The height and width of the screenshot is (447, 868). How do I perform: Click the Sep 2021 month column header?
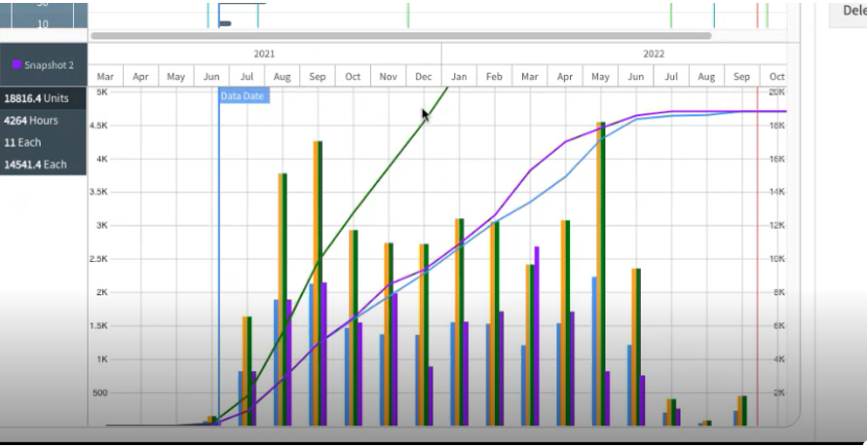pyautogui.click(x=318, y=76)
